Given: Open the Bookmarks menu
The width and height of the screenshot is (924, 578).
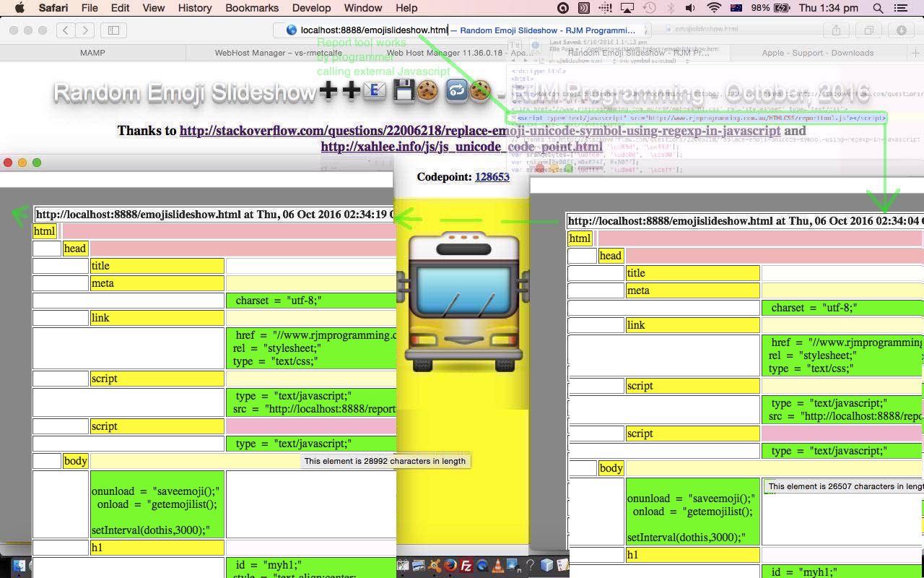Looking at the screenshot, I should tap(252, 8).
